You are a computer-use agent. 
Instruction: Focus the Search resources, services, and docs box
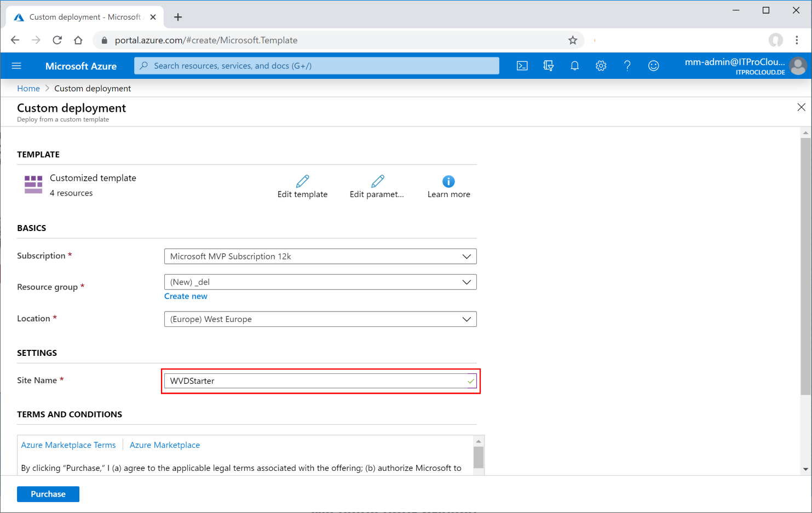click(x=316, y=66)
